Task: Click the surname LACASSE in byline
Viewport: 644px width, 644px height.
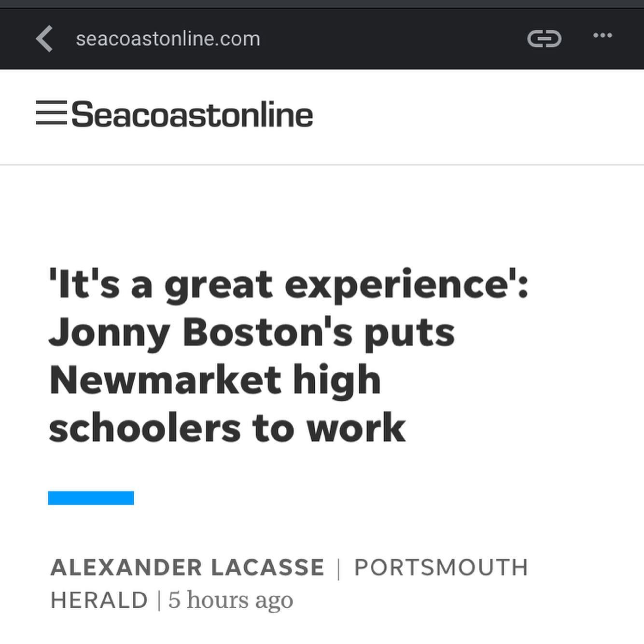Action: 267,567
